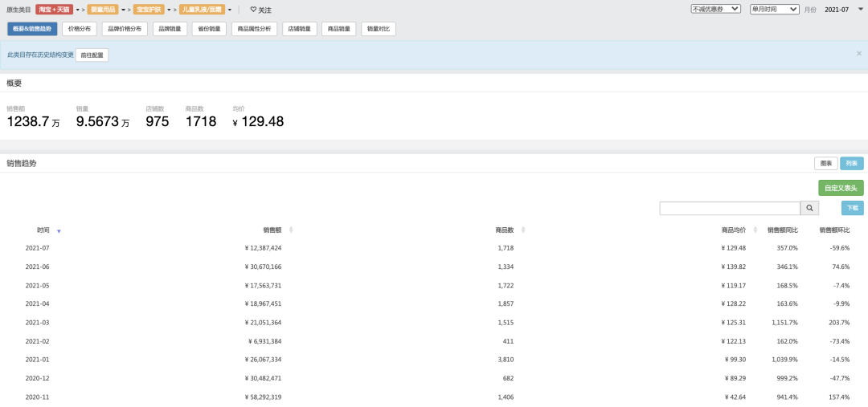The height and width of the screenshot is (407, 868).
Task: Click the 宝宝护肤 category tag
Action: click(149, 10)
